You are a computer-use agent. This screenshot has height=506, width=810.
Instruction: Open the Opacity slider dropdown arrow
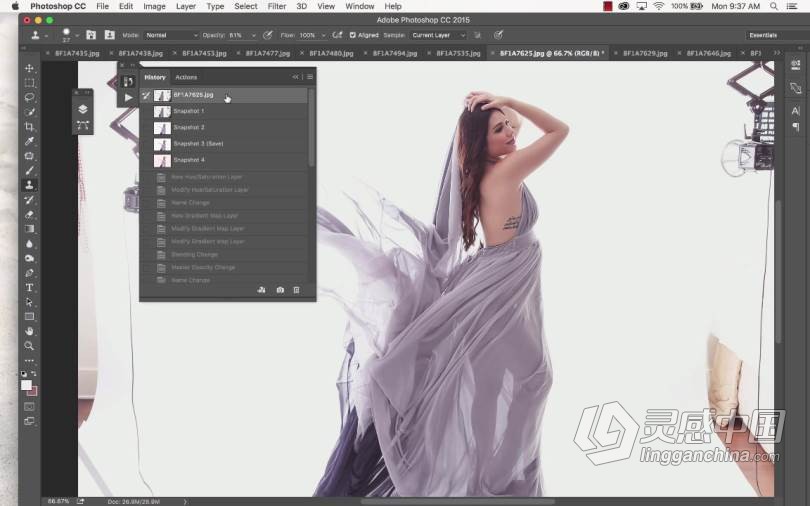pyautogui.click(x=254, y=35)
